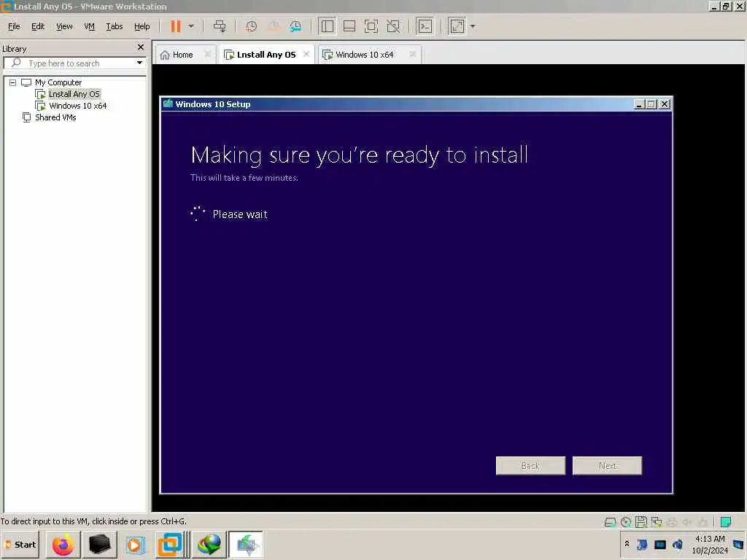Open the power options dropdown arrow

pyautogui.click(x=191, y=26)
